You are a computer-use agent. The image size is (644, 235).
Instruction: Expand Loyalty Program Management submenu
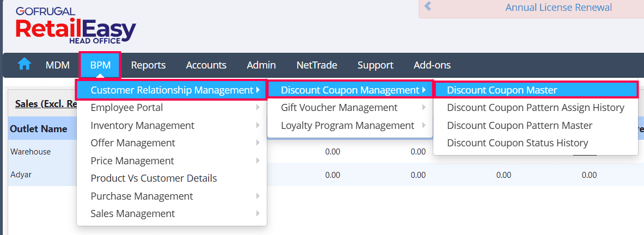coord(350,125)
